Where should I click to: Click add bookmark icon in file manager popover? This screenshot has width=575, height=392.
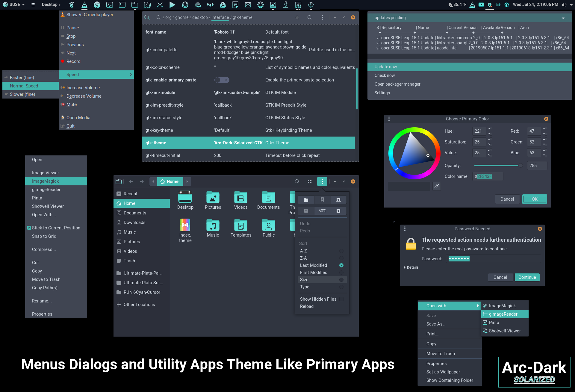click(322, 200)
